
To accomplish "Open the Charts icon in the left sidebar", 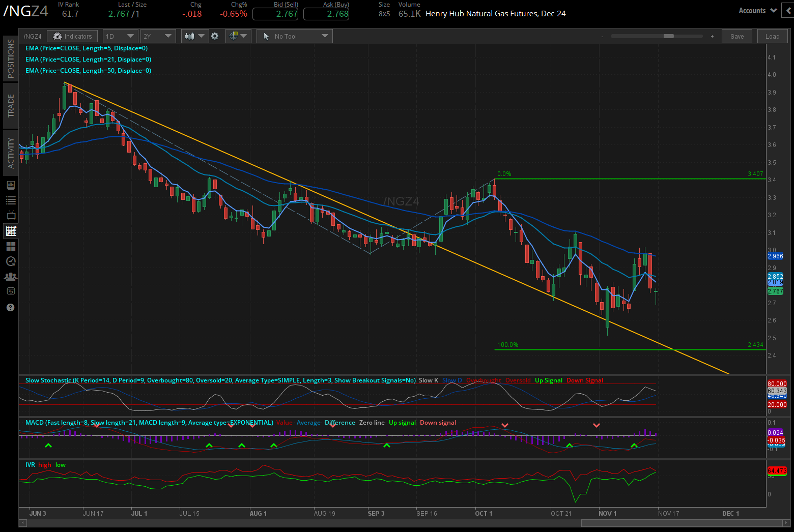I will pyautogui.click(x=10, y=230).
